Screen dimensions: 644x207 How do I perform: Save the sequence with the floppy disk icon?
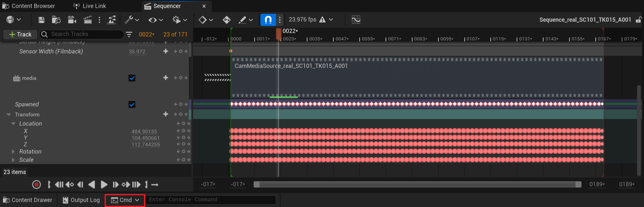tap(41, 20)
